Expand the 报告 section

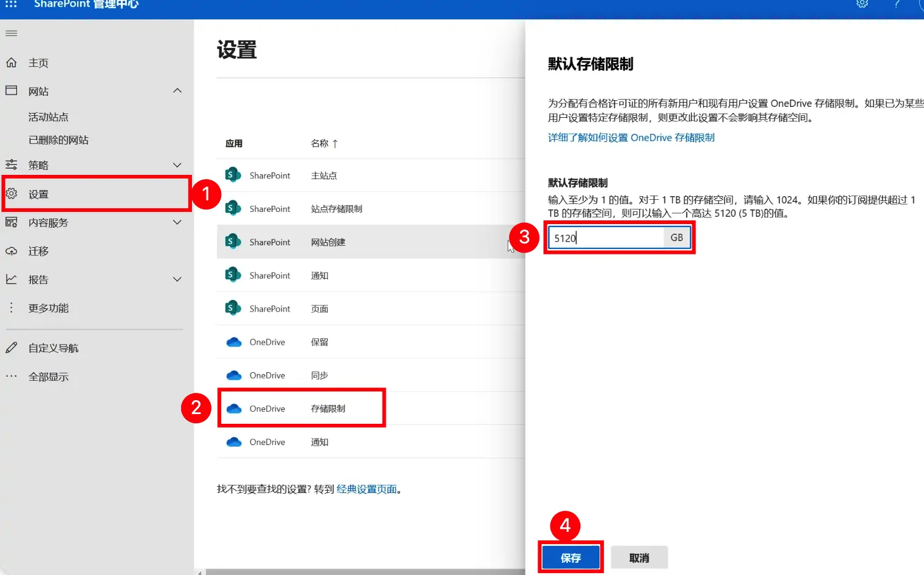[x=177, y=279]
